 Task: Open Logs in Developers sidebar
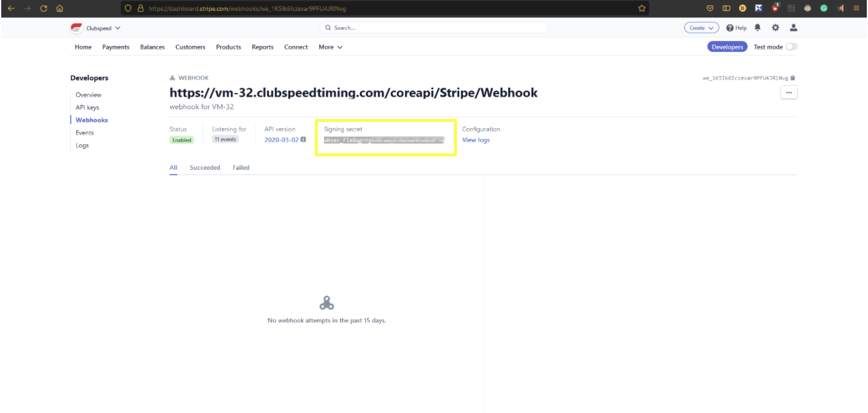pos(82,146)
